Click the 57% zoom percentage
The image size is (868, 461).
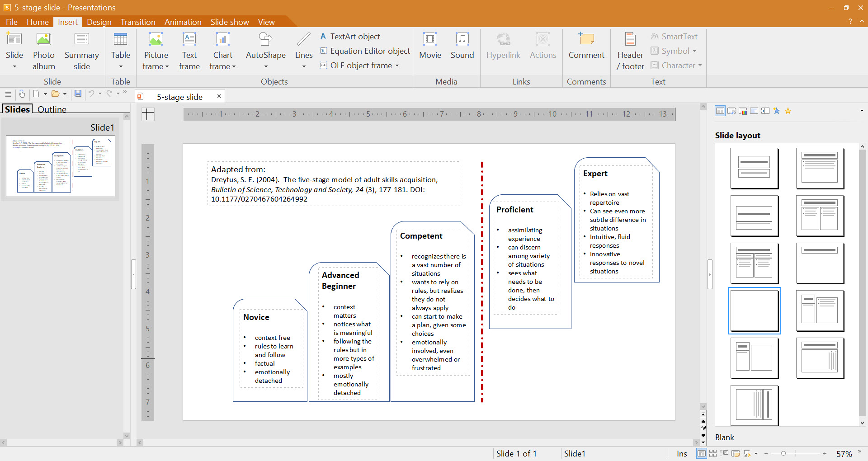tap(844, 454)
